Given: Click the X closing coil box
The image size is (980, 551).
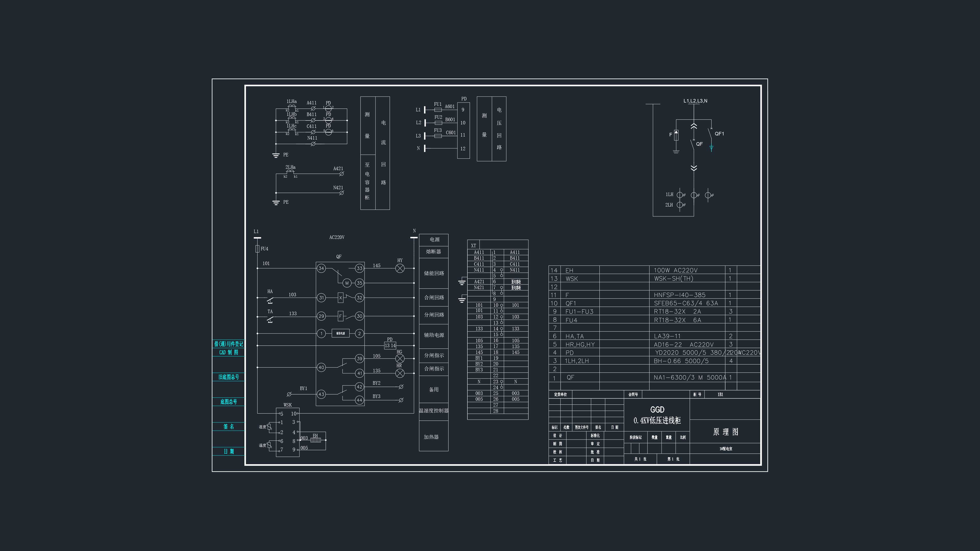Looking at the screenshot, I should pos(340,298).
